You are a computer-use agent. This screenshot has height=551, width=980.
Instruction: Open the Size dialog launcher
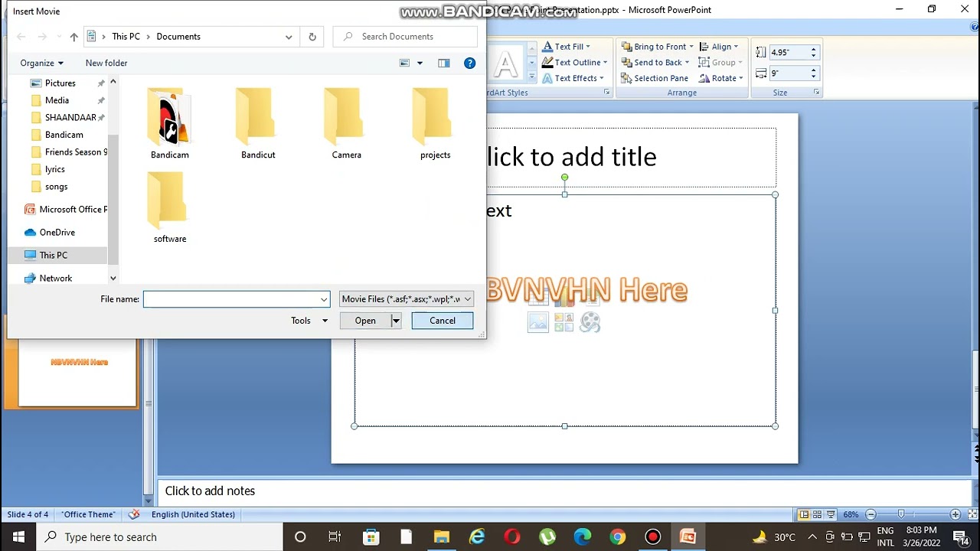(816, 93)
